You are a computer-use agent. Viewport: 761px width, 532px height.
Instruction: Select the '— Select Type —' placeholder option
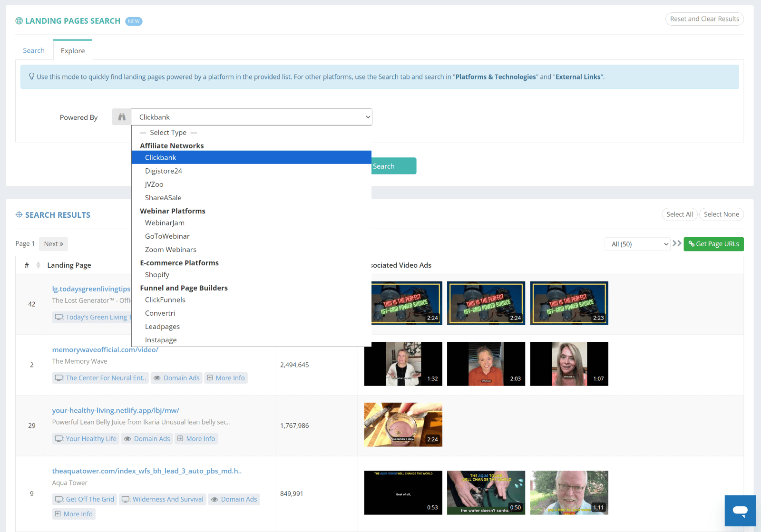pyautogui.click(x=251, y=132)
